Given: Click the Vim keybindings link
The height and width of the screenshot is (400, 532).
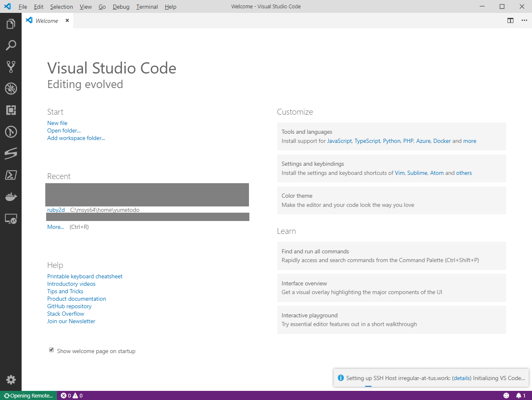Looking at the screenshot, I should pos(400,173).
